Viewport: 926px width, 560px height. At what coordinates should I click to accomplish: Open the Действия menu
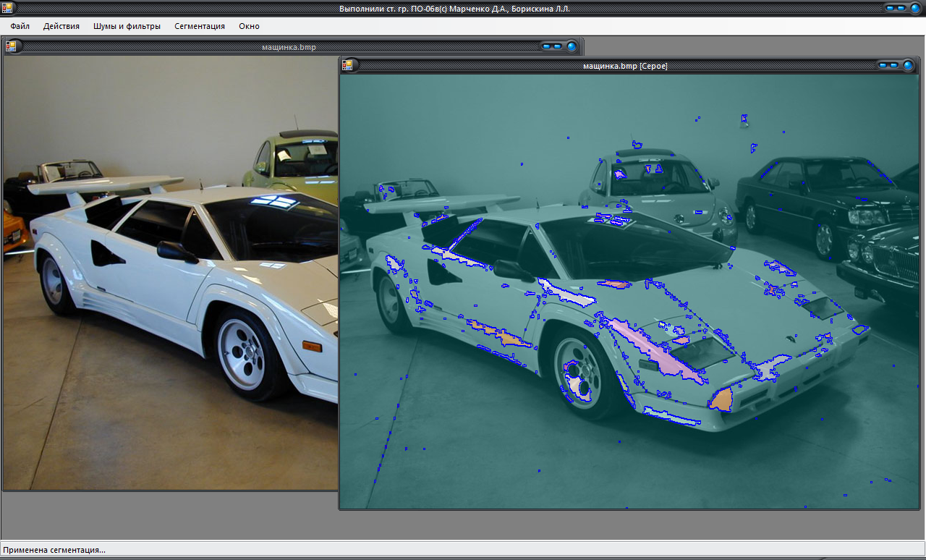point(61,26)
